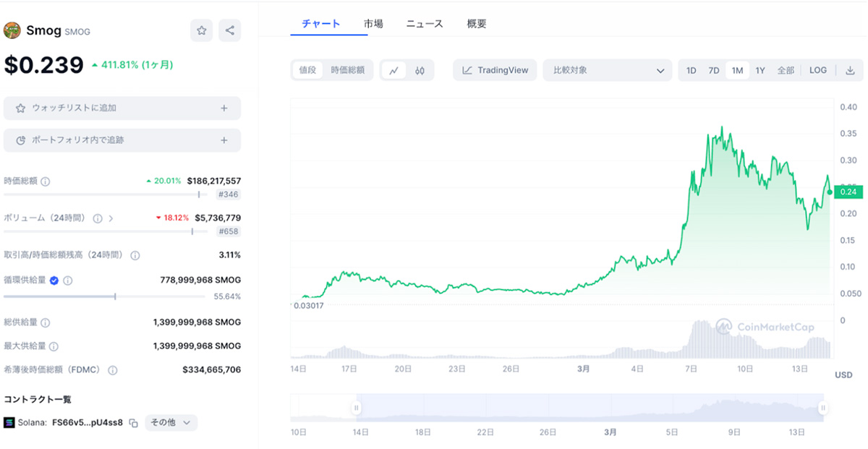Click the #346 market cap rank badge
The image size is (868, 449).
pos(230,194)
